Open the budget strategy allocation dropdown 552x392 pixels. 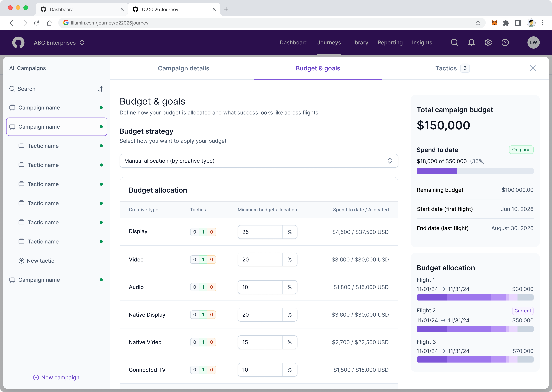(259, 161)
